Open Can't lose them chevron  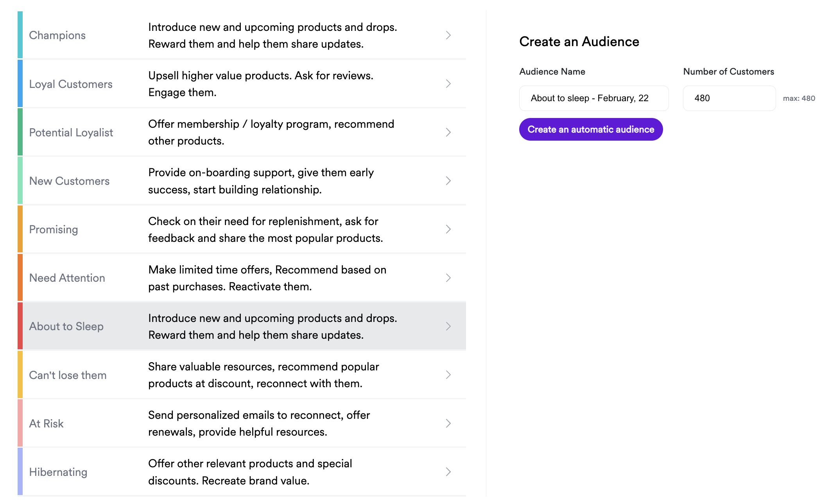pos(448,375)
